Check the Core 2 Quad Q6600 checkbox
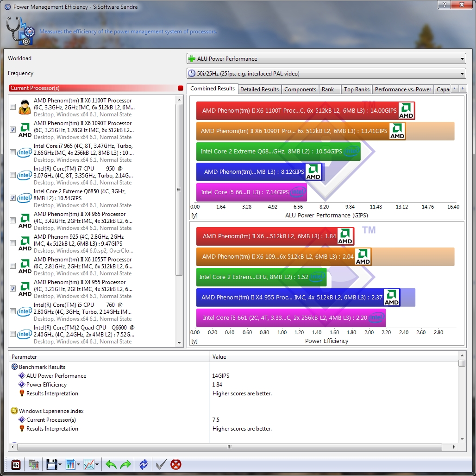This screenshot has width=476, height=476. (13, 334)
